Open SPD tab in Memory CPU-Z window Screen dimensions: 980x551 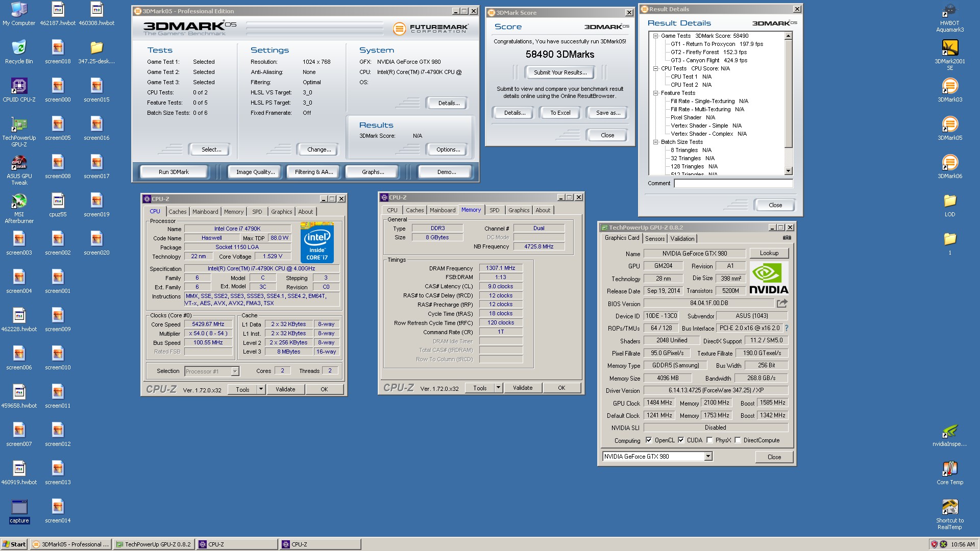click(x=495, y=210)
